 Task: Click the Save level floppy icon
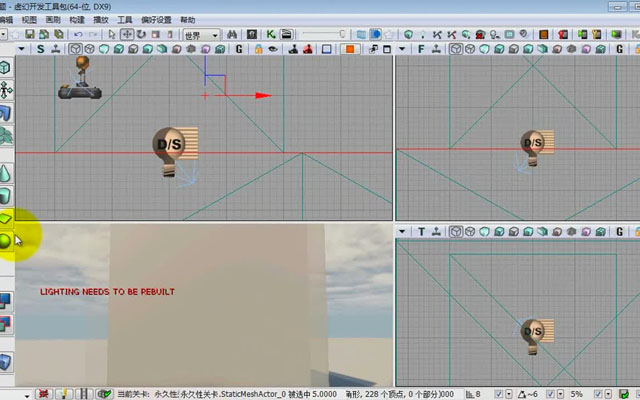click(30, 34)
